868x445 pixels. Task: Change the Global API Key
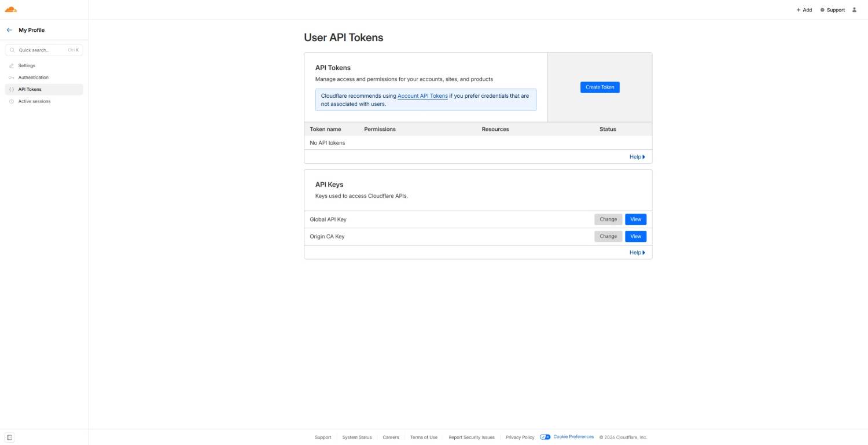(x=608, y=219)
